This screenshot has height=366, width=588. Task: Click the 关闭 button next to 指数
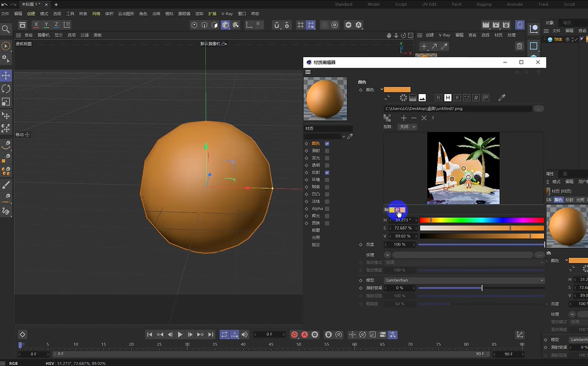407,127
